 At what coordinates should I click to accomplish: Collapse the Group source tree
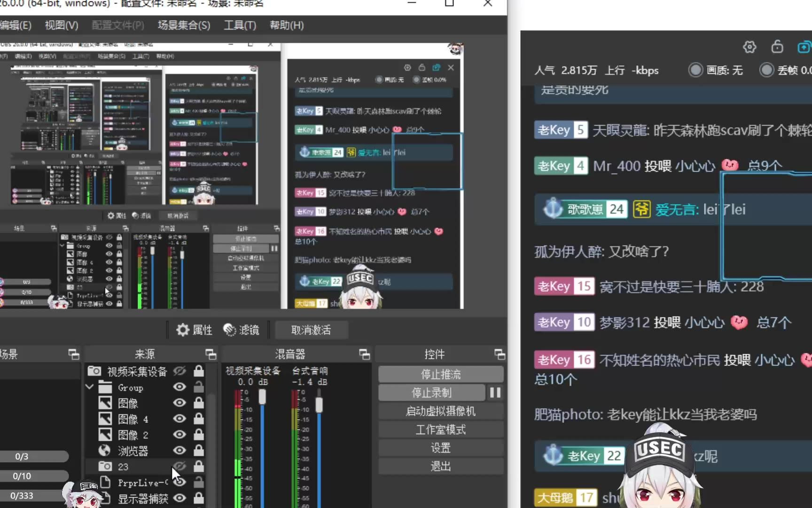coord(89,387)
